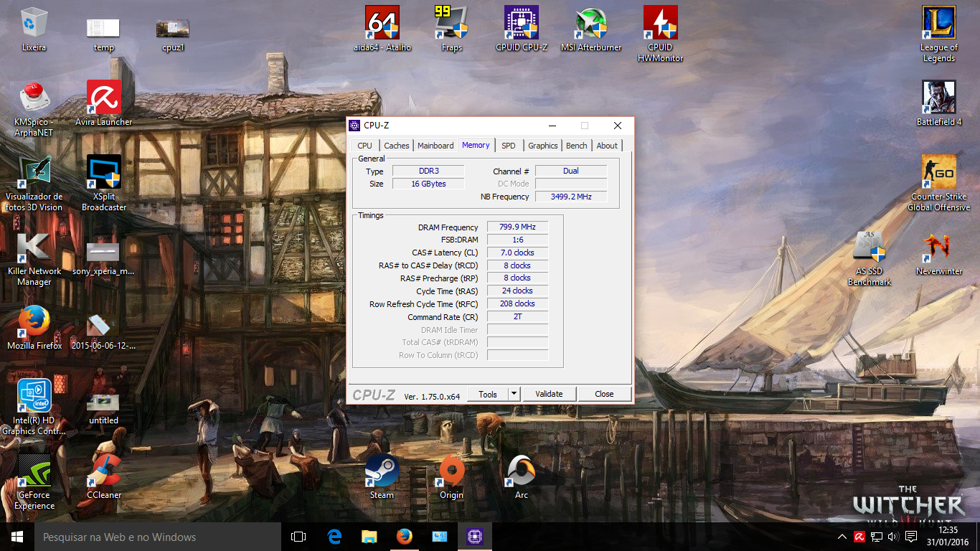Image resolution: width=980 pixels, height=551 pixels.
Task: Select the Memory tab
Action: point(476,145)
